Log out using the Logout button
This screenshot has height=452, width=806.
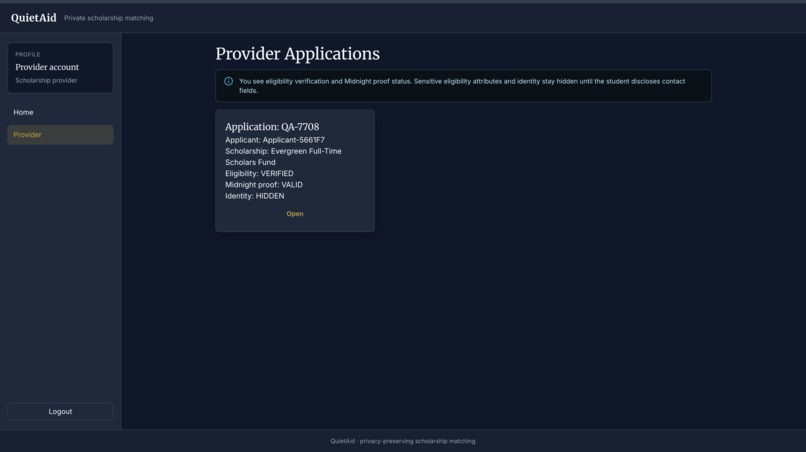pos(60,411)
